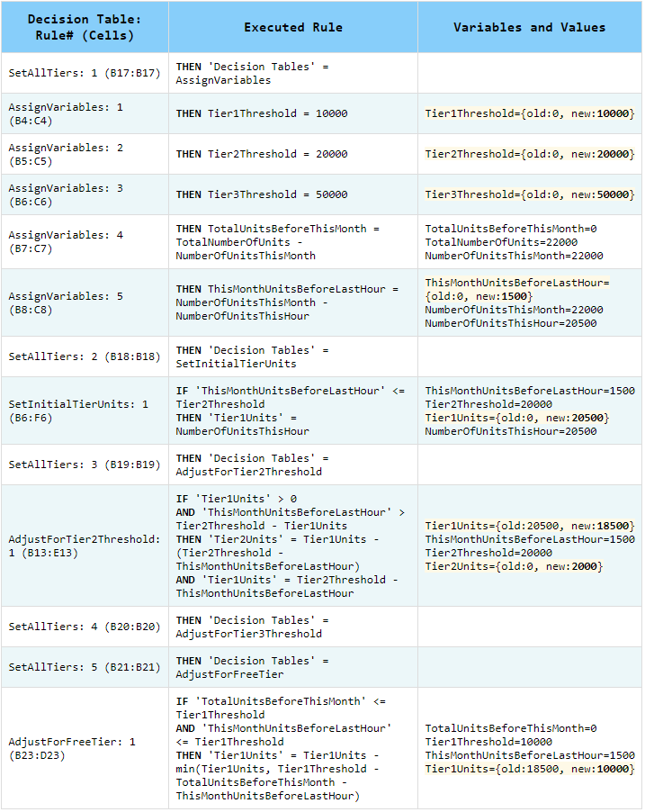Select the 'SetAllTiers: 3 (B19:B19)' cell

click(85, 465)
